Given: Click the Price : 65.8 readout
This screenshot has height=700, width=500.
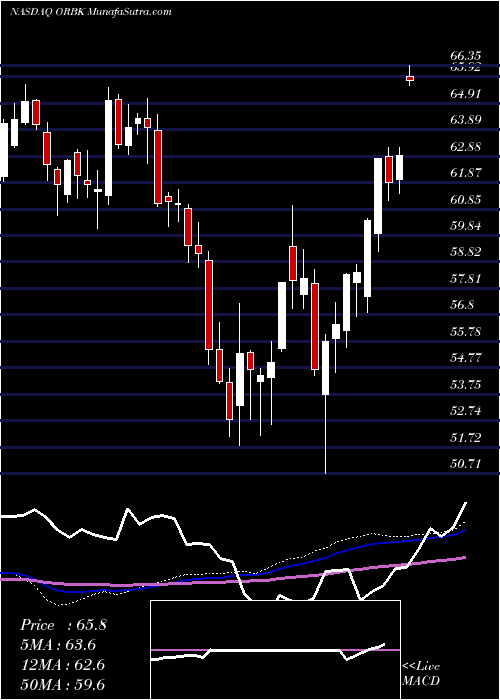Looking at the screenshot, I should pos(63,625).
